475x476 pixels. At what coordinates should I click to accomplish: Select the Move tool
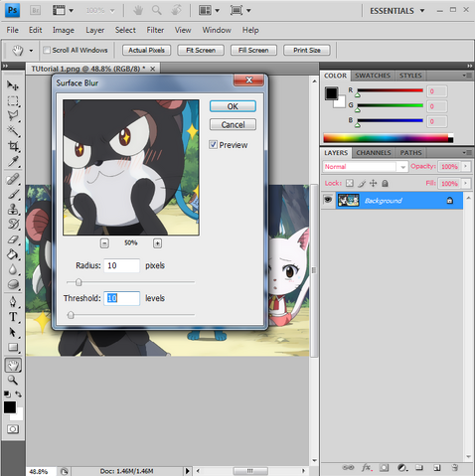[13, 85]
